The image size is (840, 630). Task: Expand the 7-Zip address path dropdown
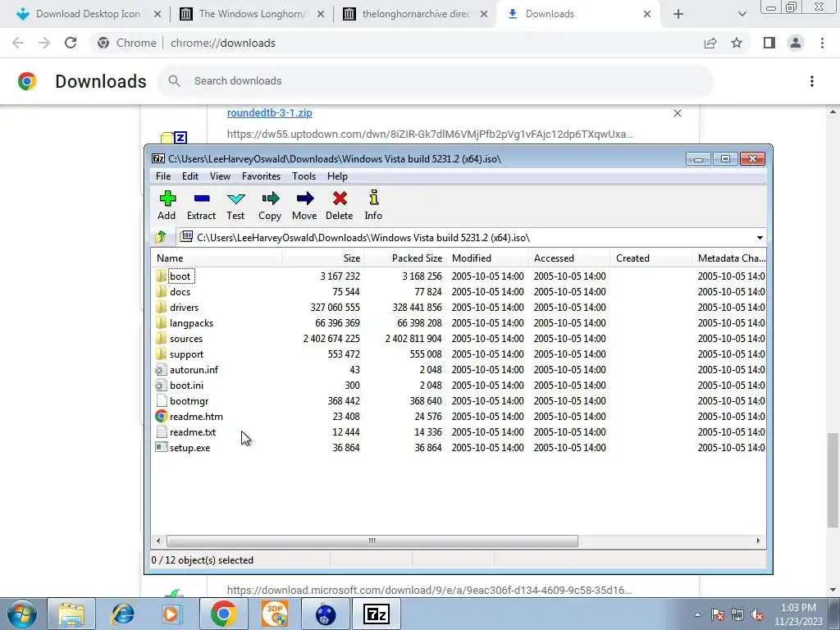(x=760, y=237)
